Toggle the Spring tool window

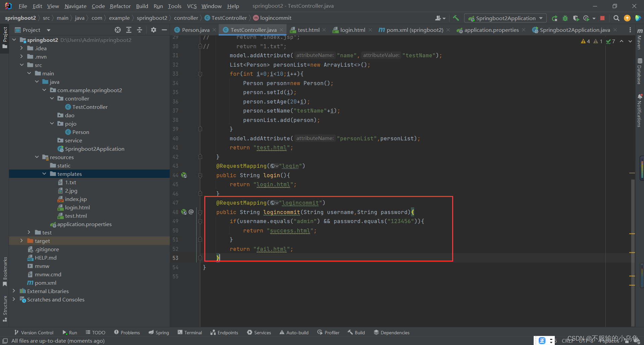(159, 332)
